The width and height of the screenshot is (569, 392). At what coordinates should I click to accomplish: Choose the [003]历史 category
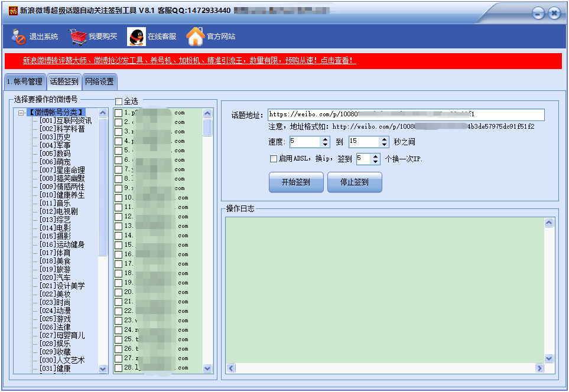55,137
